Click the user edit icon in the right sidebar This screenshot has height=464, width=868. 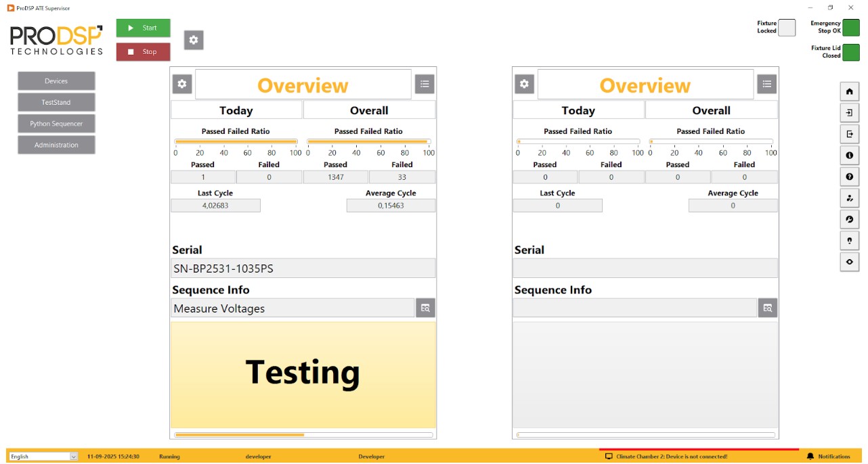[x=849, y=198]
